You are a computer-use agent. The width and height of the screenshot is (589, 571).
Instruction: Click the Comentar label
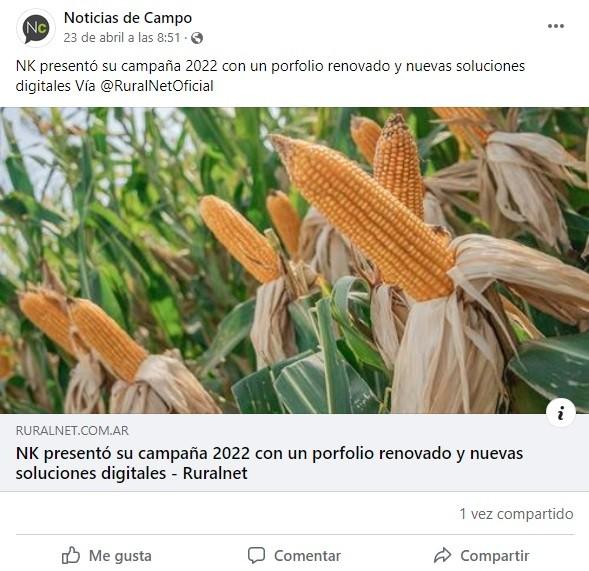pos(307,556)
